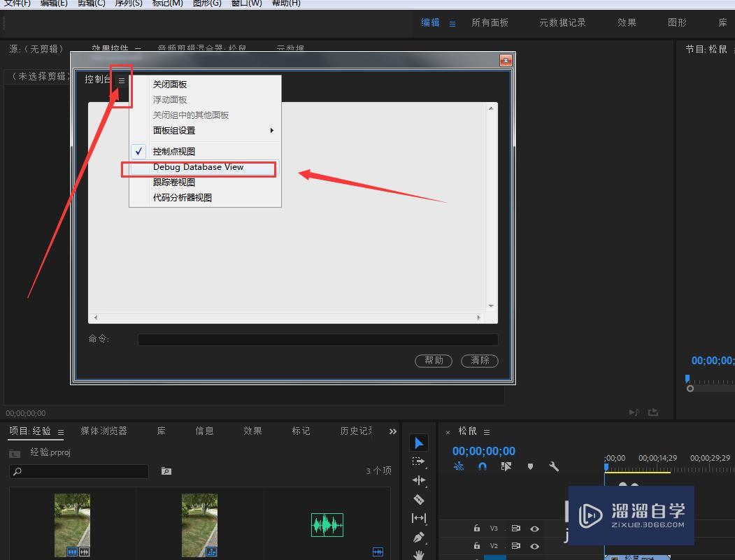This screenshot has width=735, height=560.
Task: Open 窗口(W) in the menu bar
Action: click(247, 3)
